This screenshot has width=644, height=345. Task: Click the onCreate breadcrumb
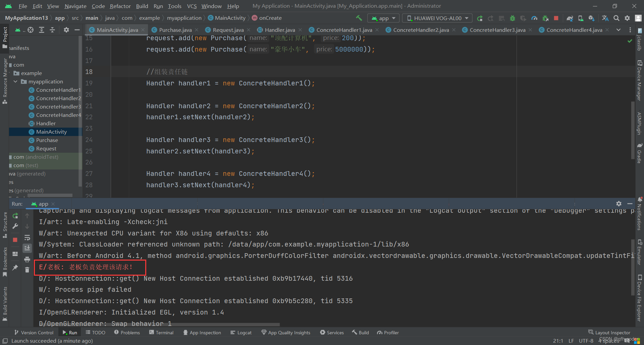(270, 18)
